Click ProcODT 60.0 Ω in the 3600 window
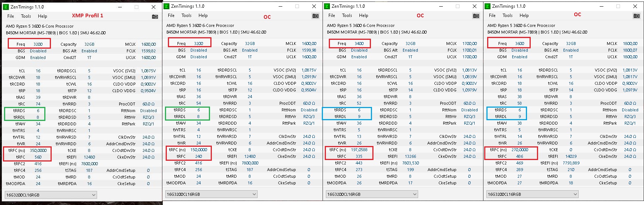644x205 pixels. [630, 103]
